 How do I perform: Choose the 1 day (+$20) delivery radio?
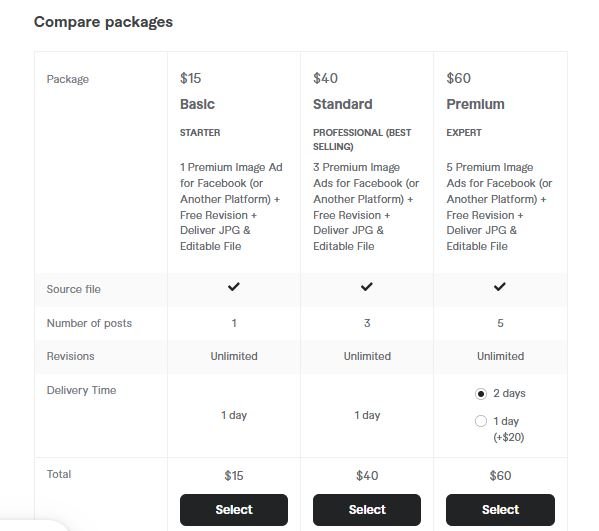coord(481,421)
